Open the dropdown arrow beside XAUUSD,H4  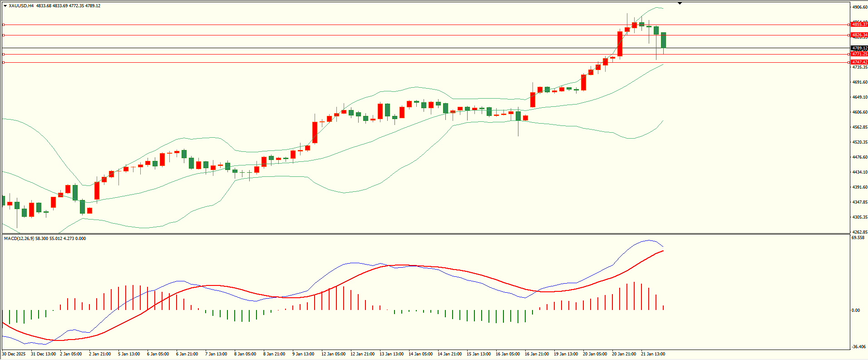coord(5,6)
